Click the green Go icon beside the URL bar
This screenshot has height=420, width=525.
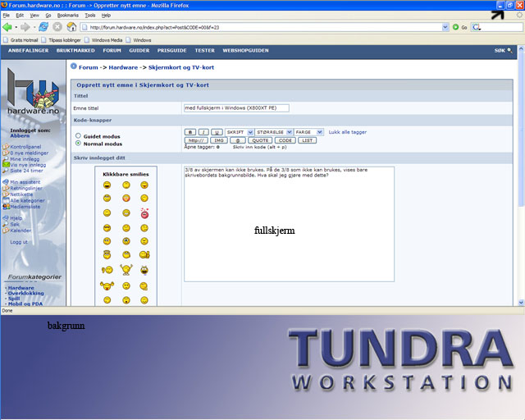pos(455,27)
